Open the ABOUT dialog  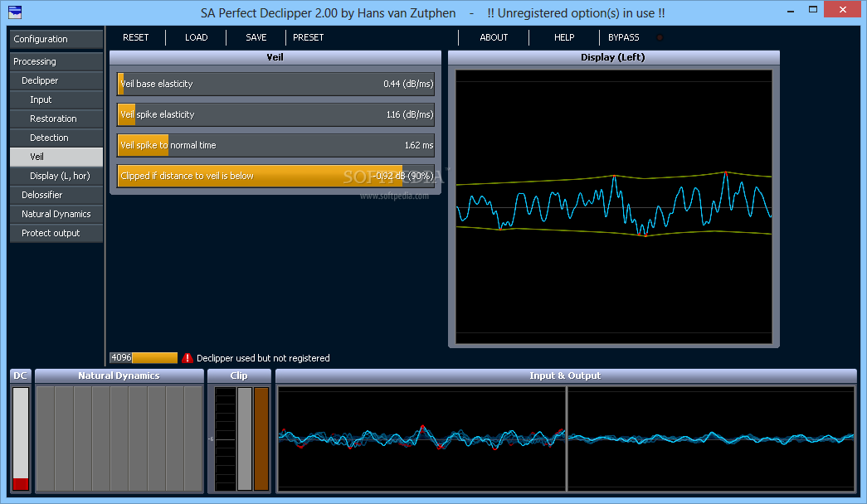494,37
